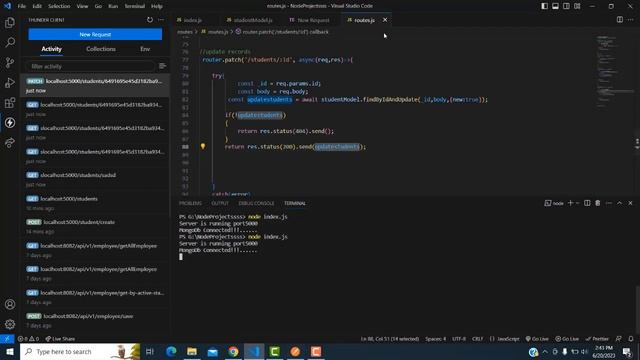Open the Live Share activity bar icon
The height and width of the screenshot is (360, 640).
[10, 142]
